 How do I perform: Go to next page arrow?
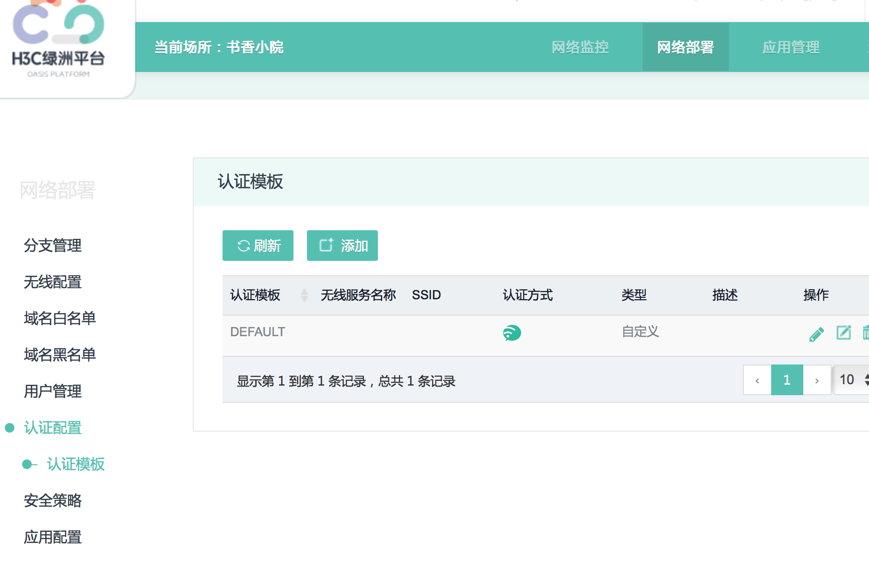817,380
